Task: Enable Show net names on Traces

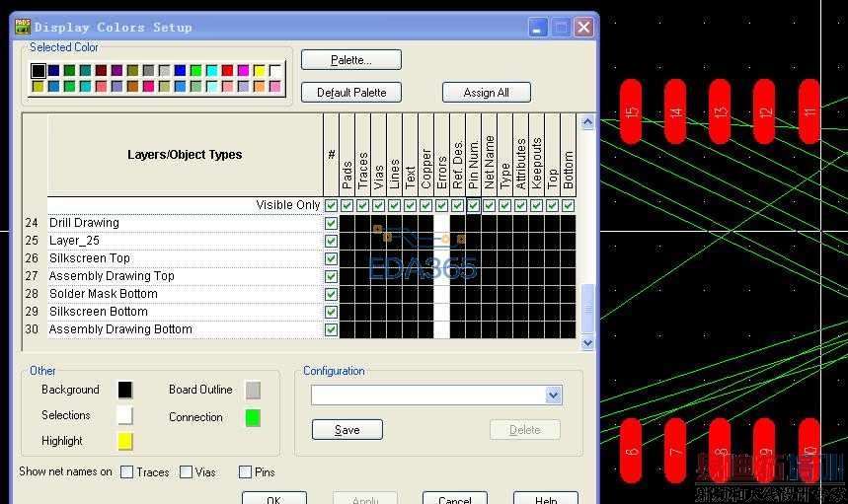Action: pyautogui.click(x=127, y=472)
